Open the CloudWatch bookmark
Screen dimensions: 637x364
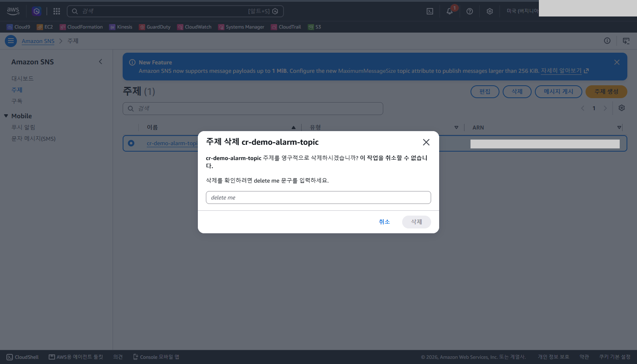194,27
